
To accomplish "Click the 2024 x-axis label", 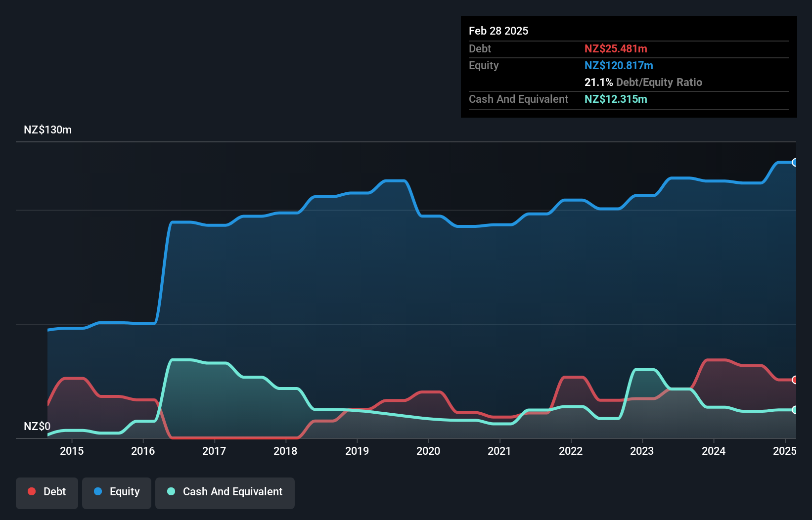I will pos(714,451).
